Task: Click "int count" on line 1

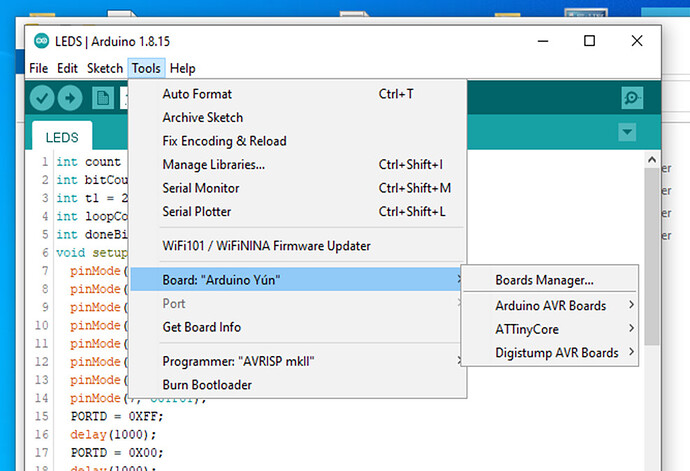Action: pos(88,162)
